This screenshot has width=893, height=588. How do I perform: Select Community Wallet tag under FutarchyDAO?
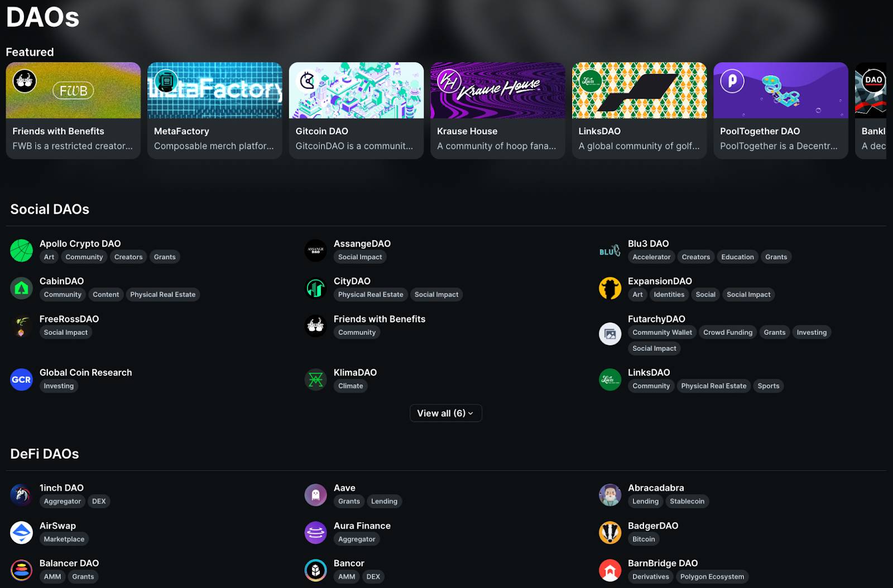coord(662,332)
